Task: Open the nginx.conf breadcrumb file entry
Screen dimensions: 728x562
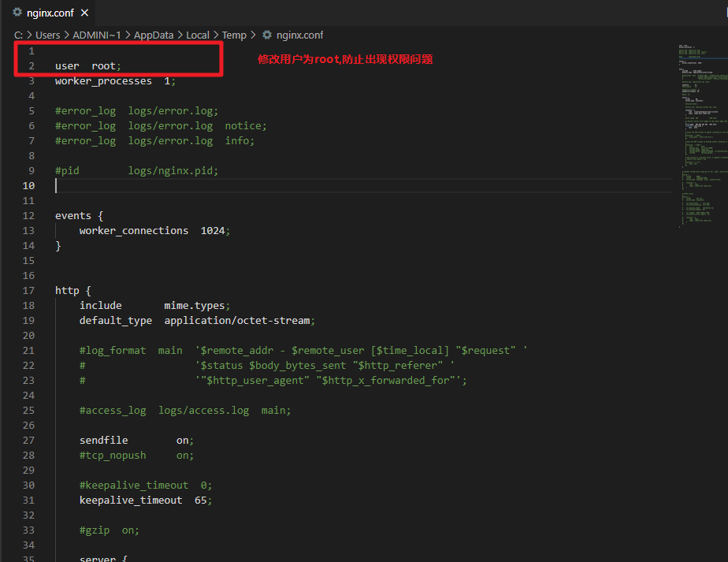Action: pos(299,35)
